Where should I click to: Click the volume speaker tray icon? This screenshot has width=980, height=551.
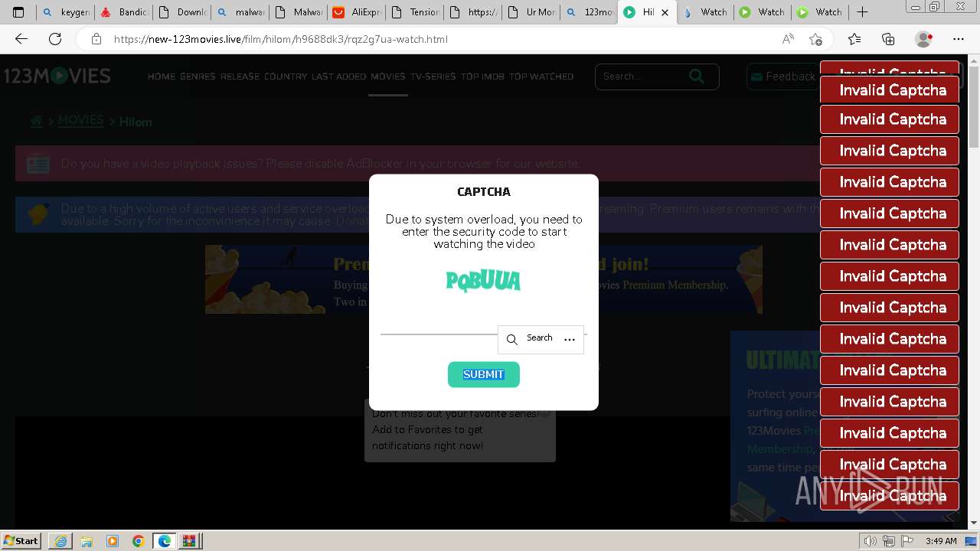(871, 541)
